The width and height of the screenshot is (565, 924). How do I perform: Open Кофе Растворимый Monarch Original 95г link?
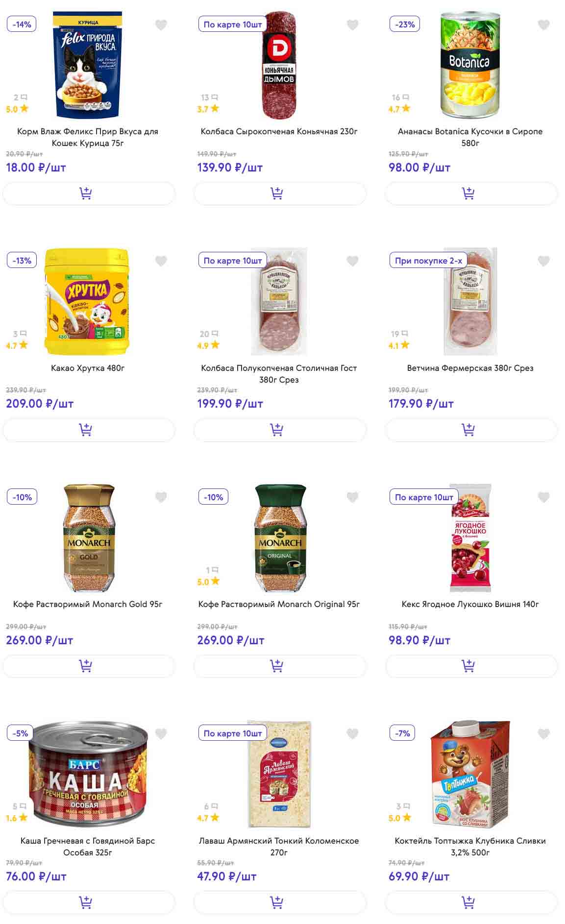(279, 604)
